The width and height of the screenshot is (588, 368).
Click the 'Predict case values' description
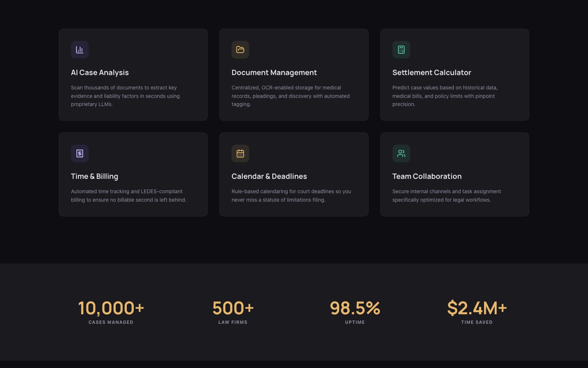[445, 96]
